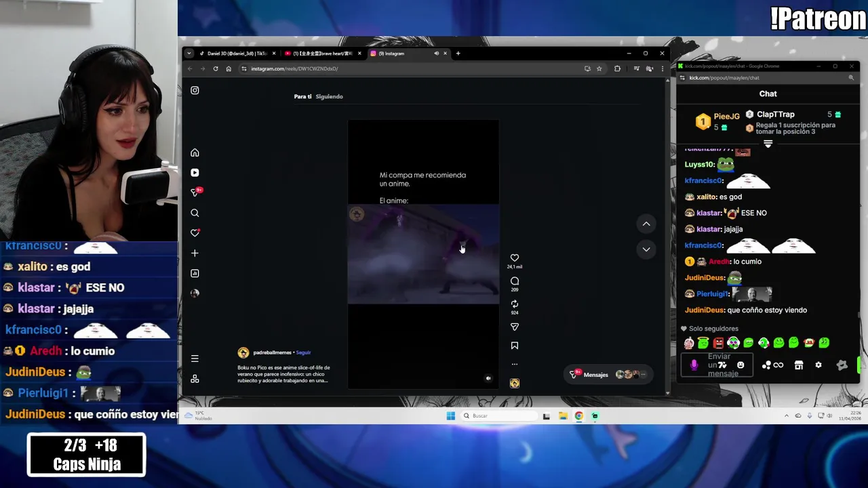
Task: Open the tab search dropdown arrow
Action: [x=189, y=54]
